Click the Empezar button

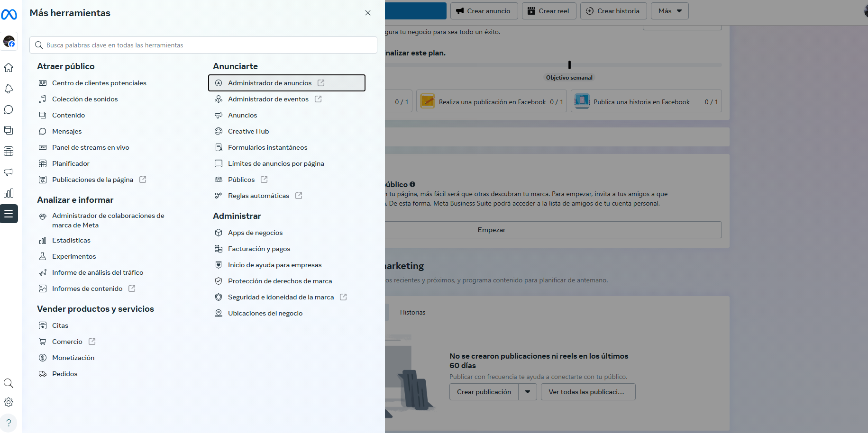pyautogui.click(x=553, y=230)
